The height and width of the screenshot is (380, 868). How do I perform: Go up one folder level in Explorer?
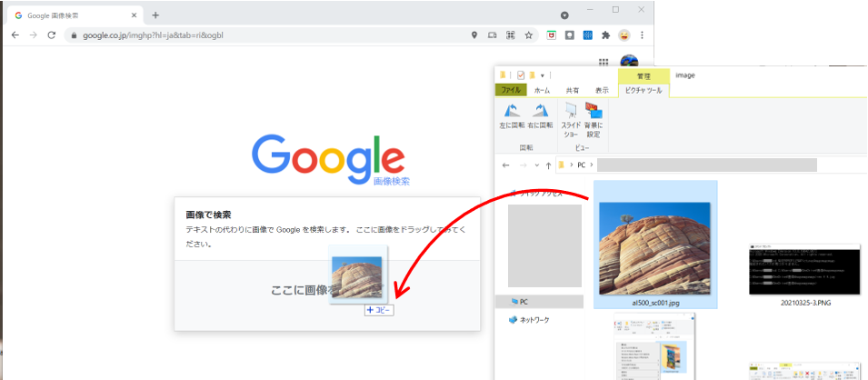tap(548, 165)
